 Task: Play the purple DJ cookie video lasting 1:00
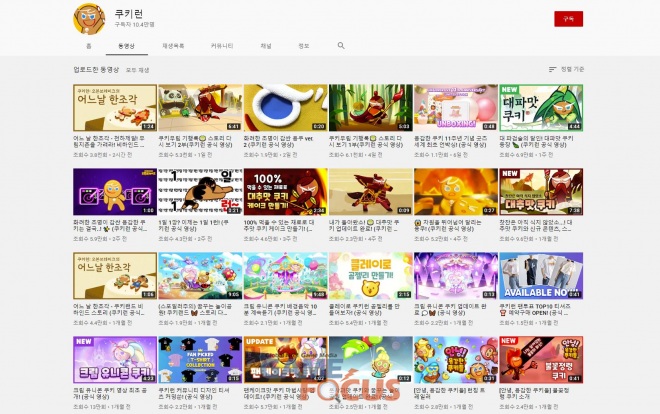click(x=115, y=192)
